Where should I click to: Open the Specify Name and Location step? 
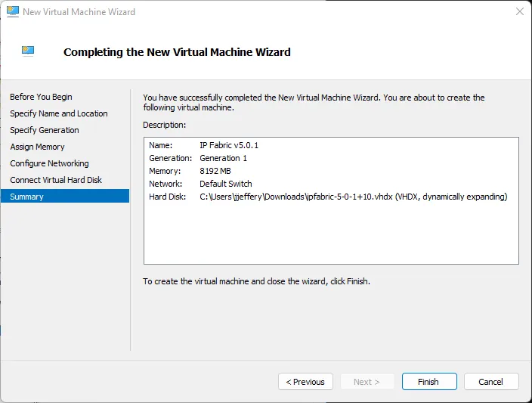[58, 113]
